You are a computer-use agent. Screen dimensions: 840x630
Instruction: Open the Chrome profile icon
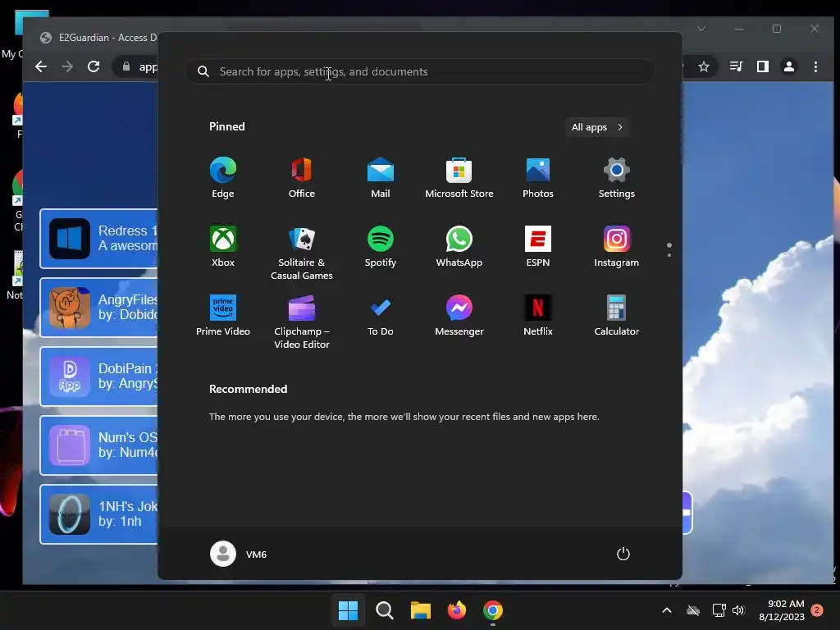(789, 66)
